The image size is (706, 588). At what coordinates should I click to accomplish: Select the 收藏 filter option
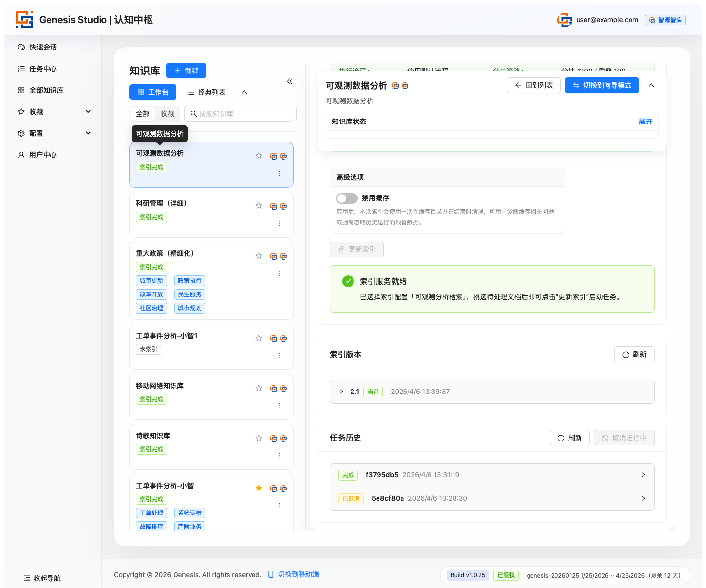pyautogui.click(x=167, y=114)
